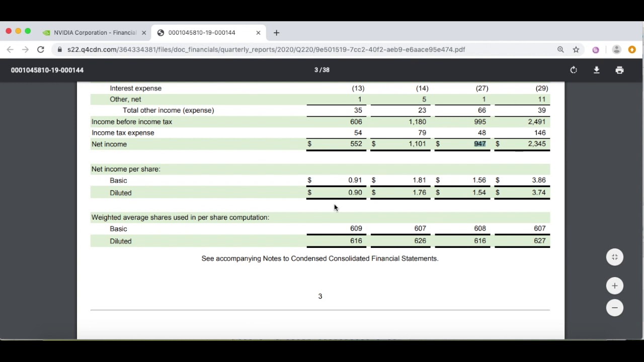This screenshot has height=362, width=644.
Task: Click the 'Weighted average shares' heading
Action: [180, 218]
